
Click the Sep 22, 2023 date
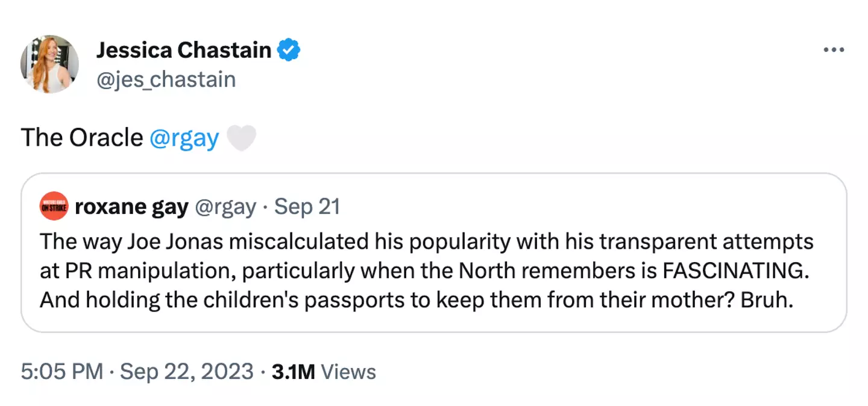click(187, 372)
